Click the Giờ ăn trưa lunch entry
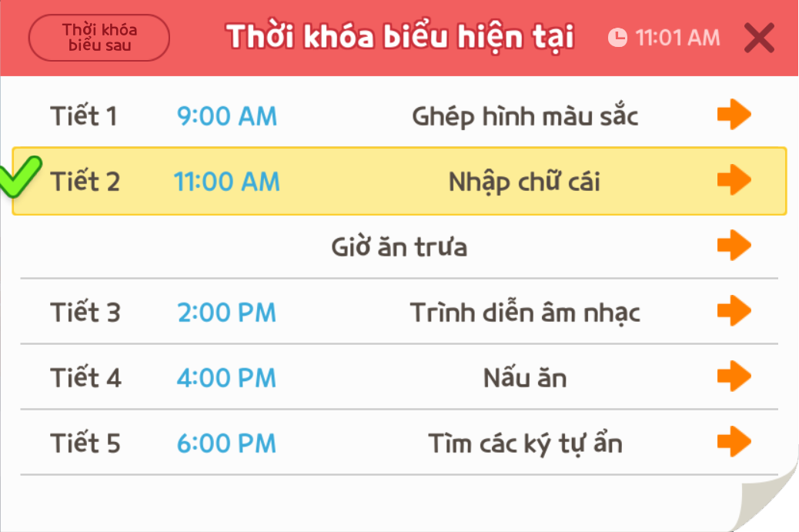Screen dimensions: 799x532 399,247
